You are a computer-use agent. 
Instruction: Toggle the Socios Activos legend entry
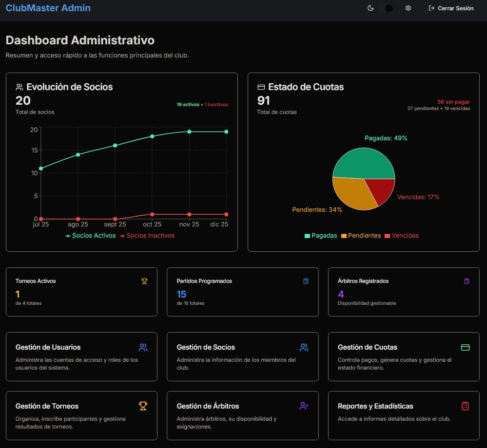pos(90,236)
